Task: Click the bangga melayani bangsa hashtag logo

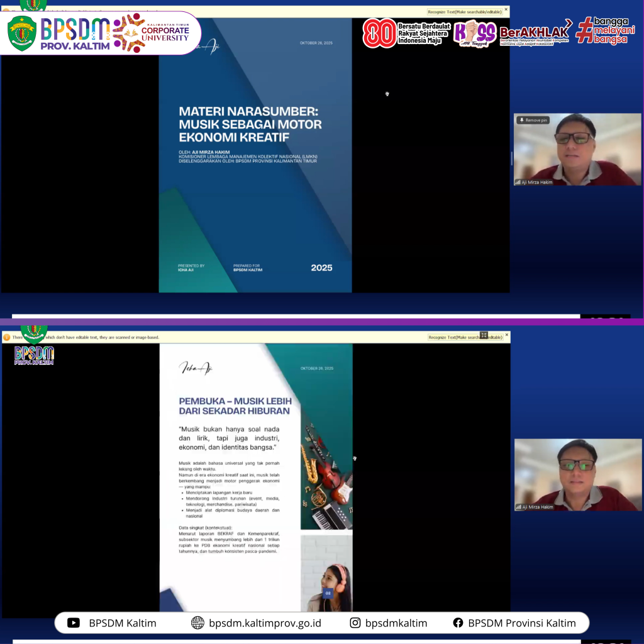Action: coord(606,30)
